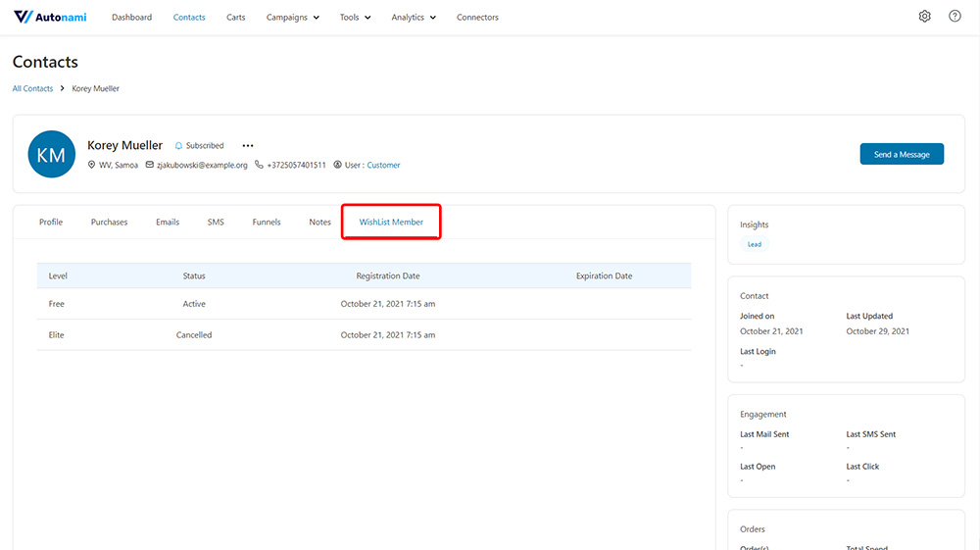Click phone number +3725057401511

pyautogui.click(x=296, y=165)
